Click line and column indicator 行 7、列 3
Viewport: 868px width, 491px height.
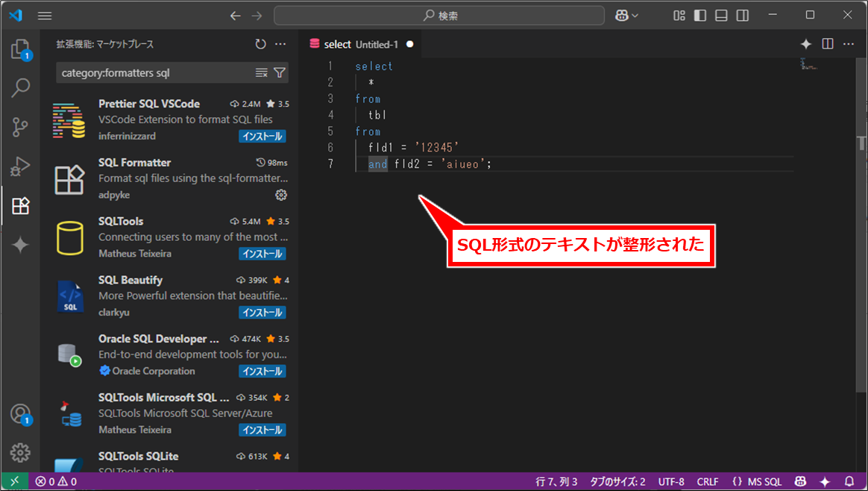coord(556,481)
